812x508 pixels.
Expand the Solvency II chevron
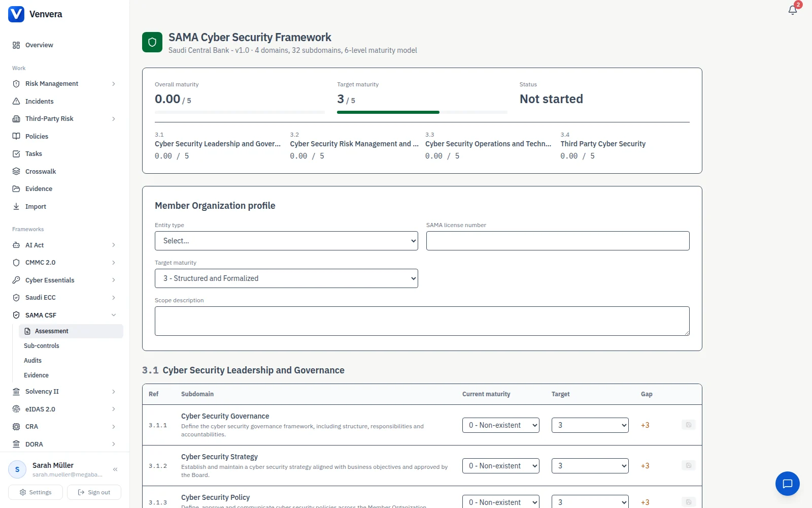tap(114, 392)
